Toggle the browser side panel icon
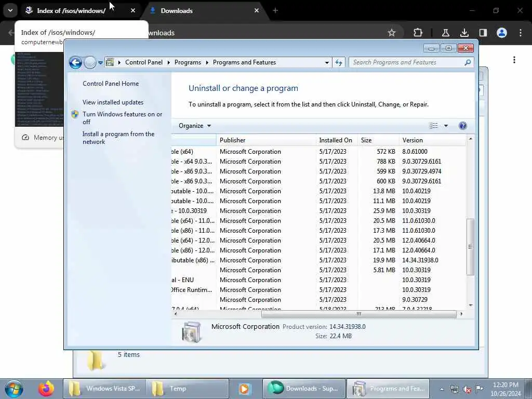Screen dimensions: 532x399 click(x=483, y=33)
